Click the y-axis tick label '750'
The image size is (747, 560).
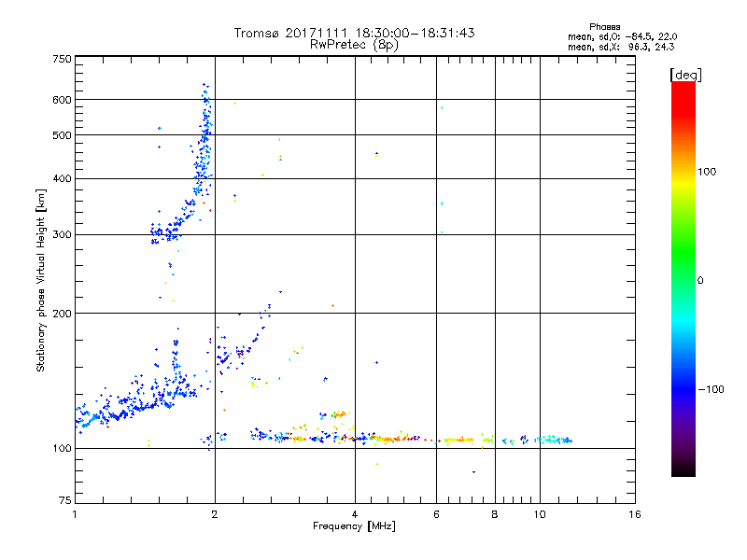(62, 59)
